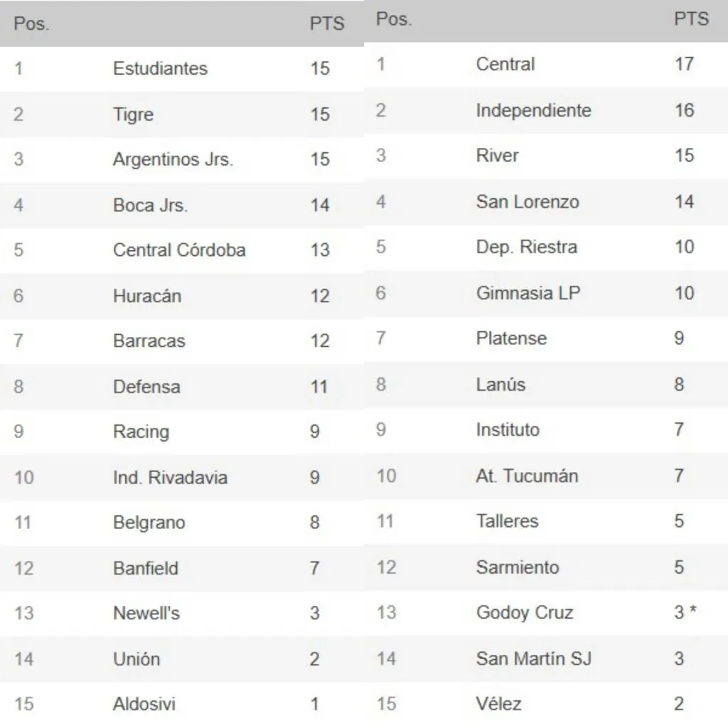Click the Estudiantes team name
The height and width of the screenshot is (728, 728).
coord(160,69)
